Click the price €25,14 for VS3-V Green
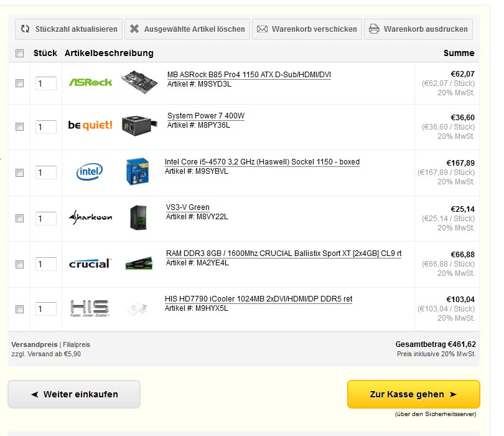This screenshot has width=504, height=436. (x=462, y=209)
